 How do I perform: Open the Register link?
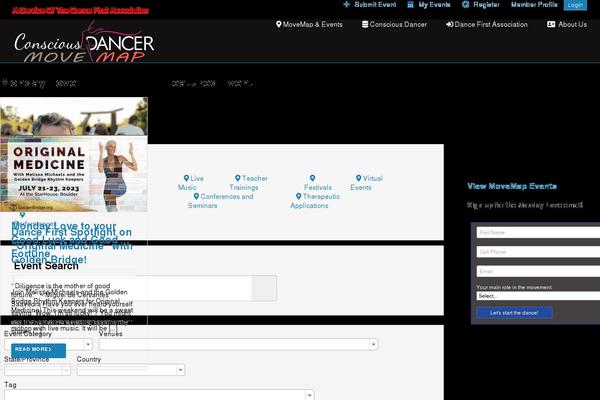pyautogui.click(x=481, y=5)
